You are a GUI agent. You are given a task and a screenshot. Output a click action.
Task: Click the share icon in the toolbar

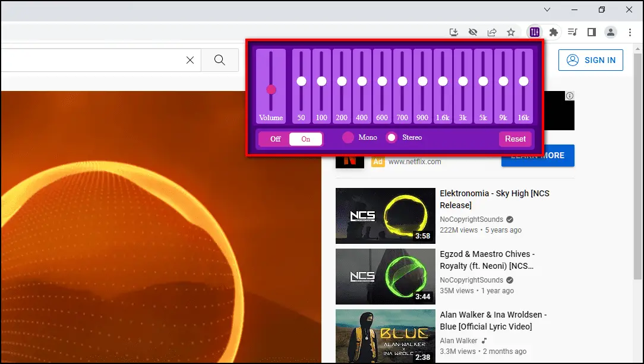coord(492,32)
